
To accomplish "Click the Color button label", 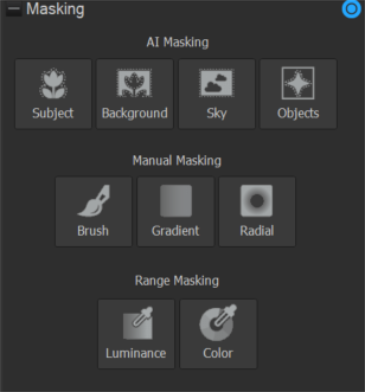I will 218,353.
